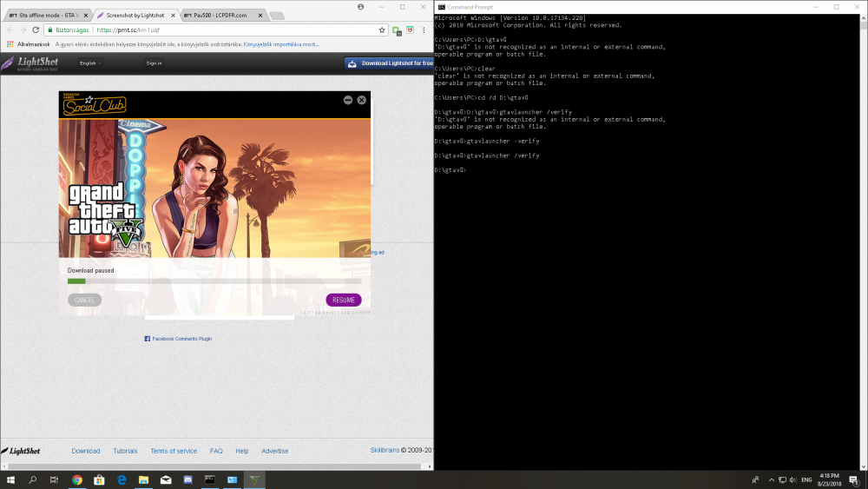Image resolution: width=868 pixels, height=489 pixels.
Task: Switch to the Gta offline mode tab
Action: [x=48, y=15]
